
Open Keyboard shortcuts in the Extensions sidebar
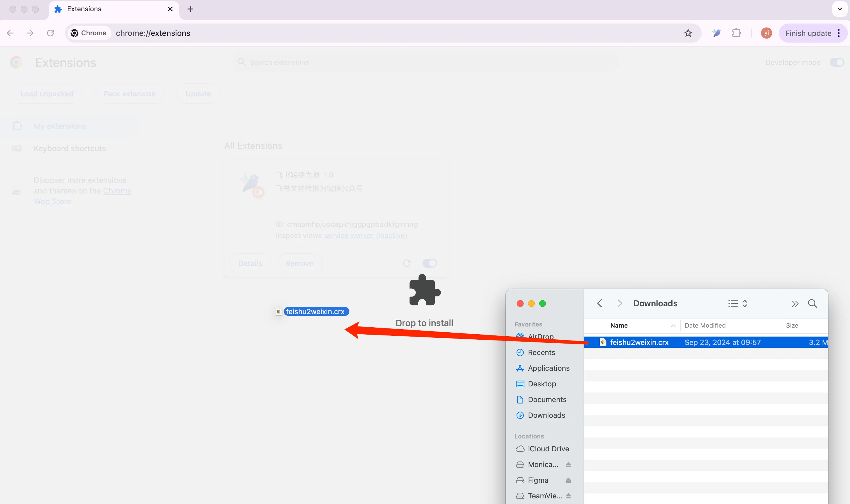coord(70,148)
